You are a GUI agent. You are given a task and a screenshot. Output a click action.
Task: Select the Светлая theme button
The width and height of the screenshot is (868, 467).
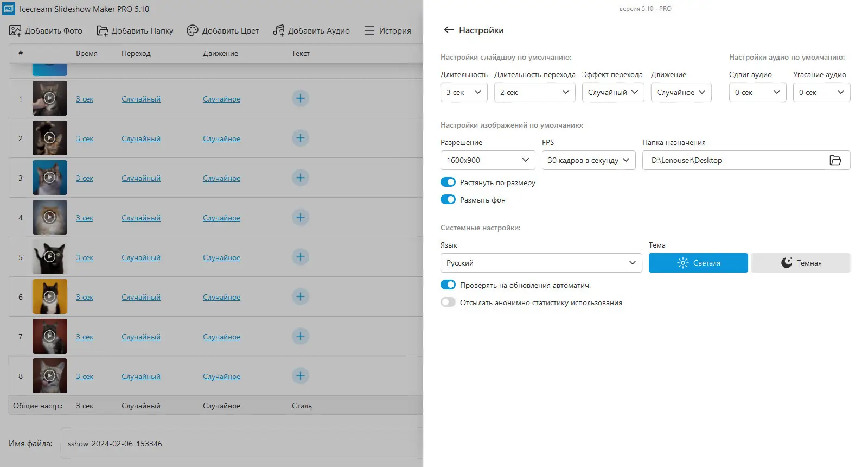point(698,263)
